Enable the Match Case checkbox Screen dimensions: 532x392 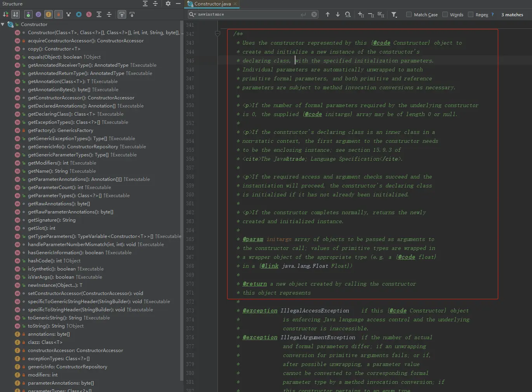(409, 14)
